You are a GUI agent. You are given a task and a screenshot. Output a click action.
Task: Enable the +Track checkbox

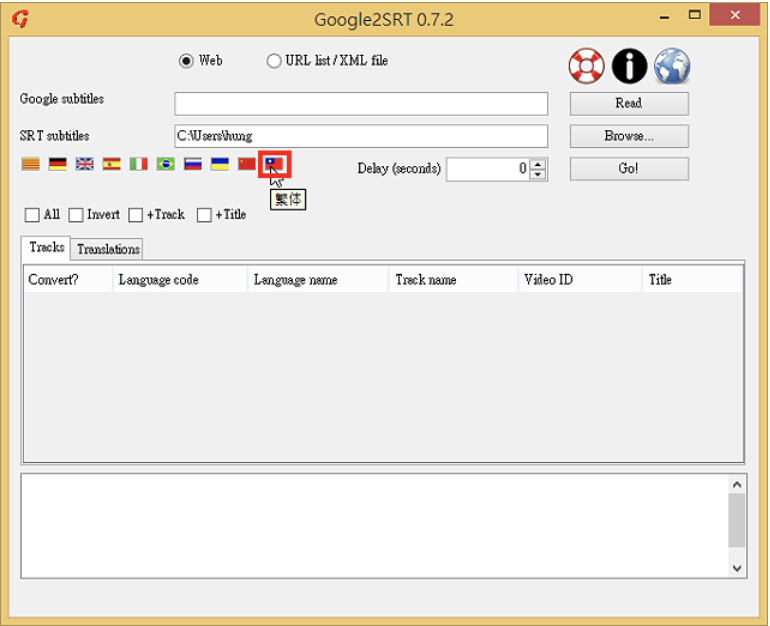click(136, 215)
